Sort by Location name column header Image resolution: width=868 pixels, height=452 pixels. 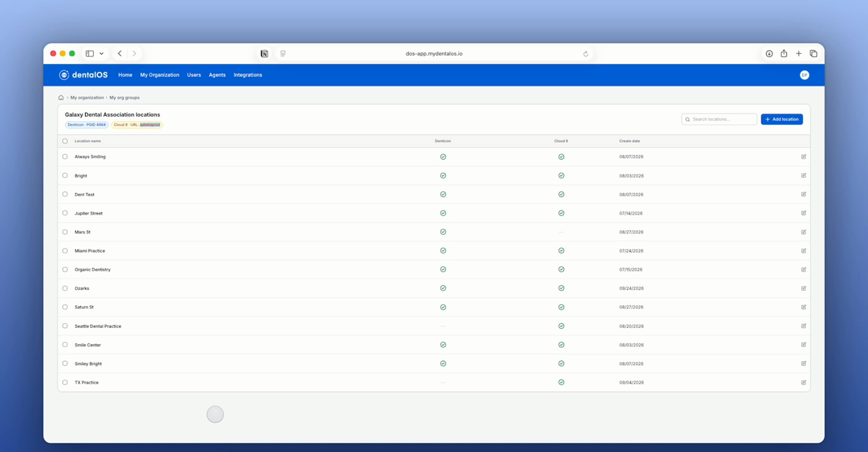pos(87,141)
